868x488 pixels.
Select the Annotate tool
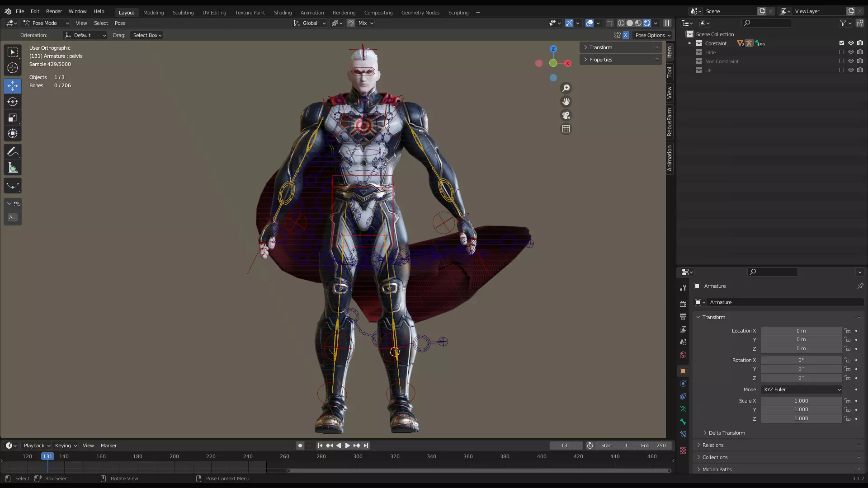tap(13, 152)
